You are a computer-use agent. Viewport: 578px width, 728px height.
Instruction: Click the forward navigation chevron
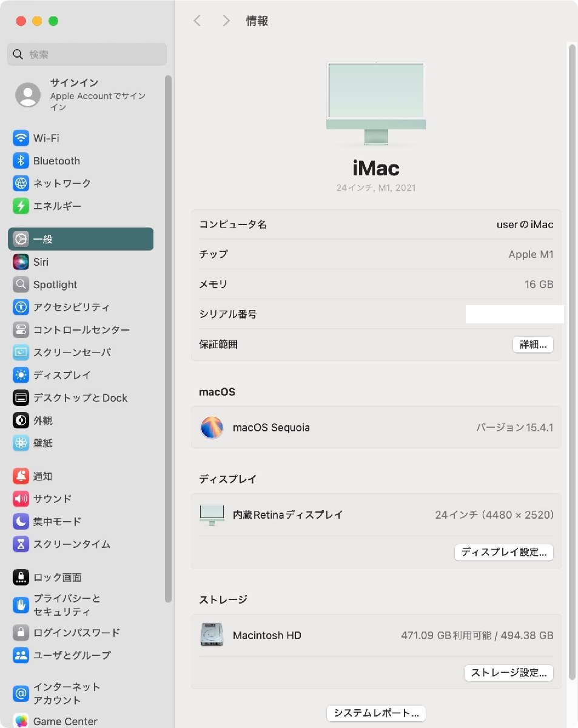[226, 20]
